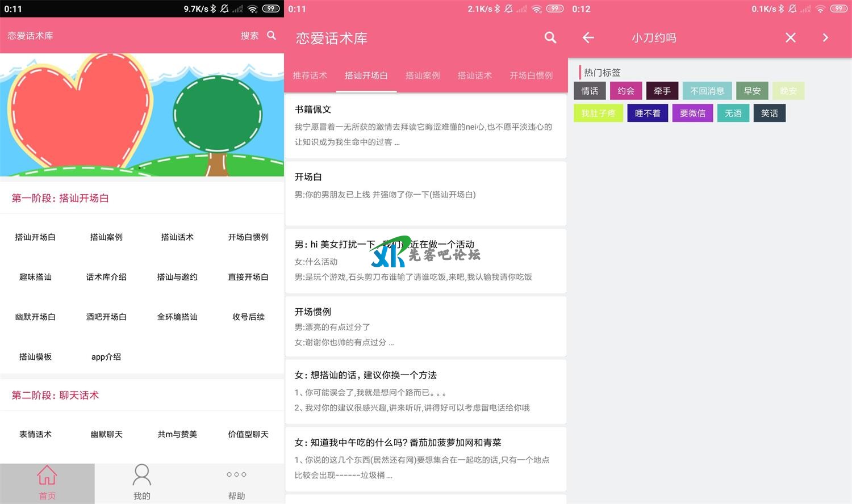
Task: Open the 书籍佩文 article card
Action: pyautogui.click(x=425, y=125)
